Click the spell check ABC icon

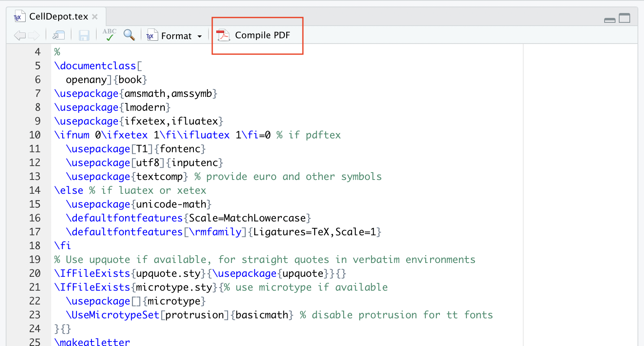pos(109,35)
